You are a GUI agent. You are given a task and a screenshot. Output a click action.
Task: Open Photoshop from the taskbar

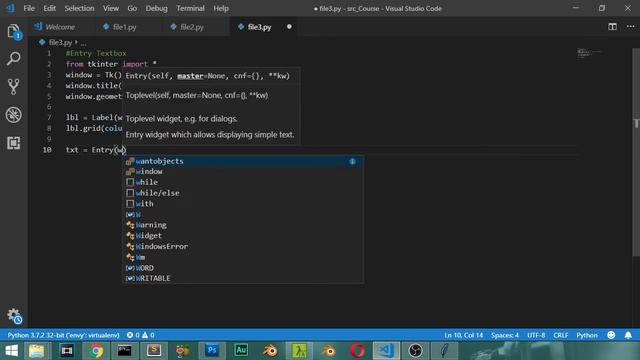pos(212,351)
